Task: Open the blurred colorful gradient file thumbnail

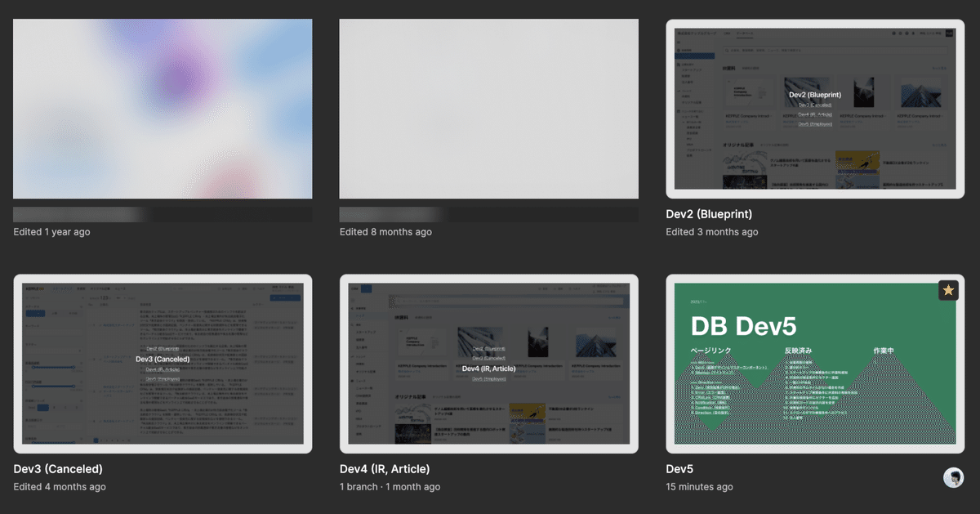Action: coord(163,109)
